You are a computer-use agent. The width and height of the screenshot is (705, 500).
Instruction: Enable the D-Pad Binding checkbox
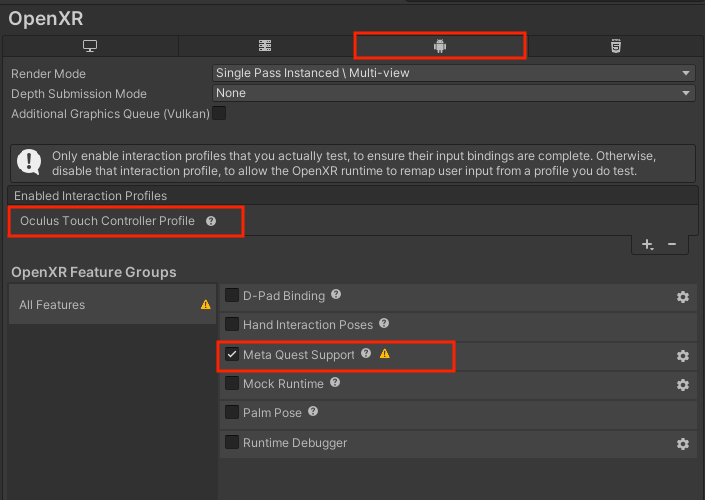232,296
